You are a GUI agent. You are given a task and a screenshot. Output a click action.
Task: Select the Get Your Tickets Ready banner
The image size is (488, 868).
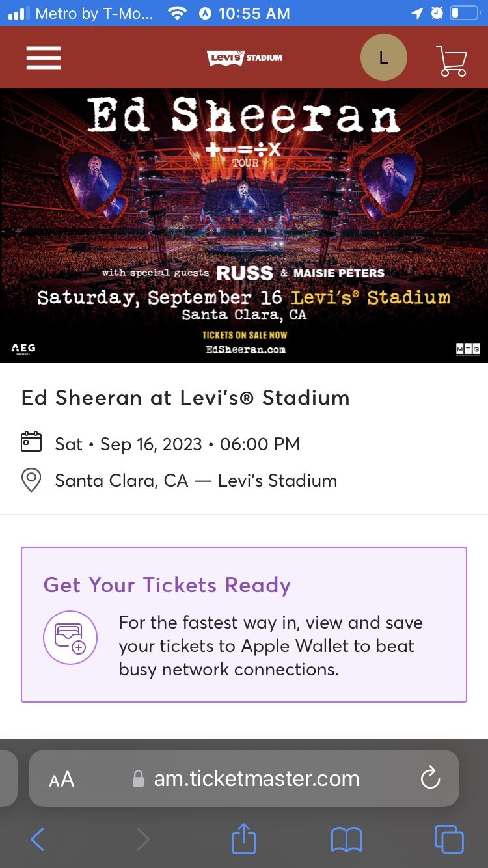[x=244, y=624]
